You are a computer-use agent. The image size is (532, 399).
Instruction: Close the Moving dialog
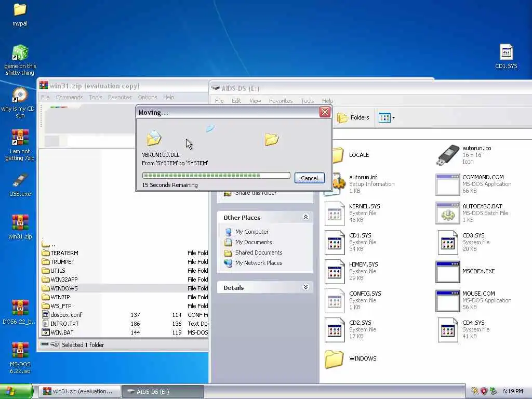point(325,112)
